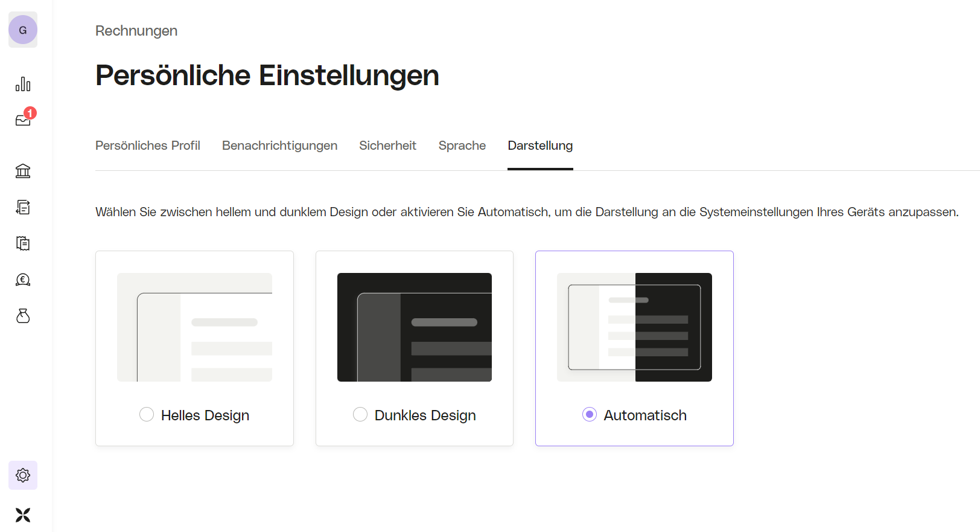Image resolution: width=980 pixels, height=532 pixels.
Task: Open the incoming invoices document icon
Action: [23, 207]
